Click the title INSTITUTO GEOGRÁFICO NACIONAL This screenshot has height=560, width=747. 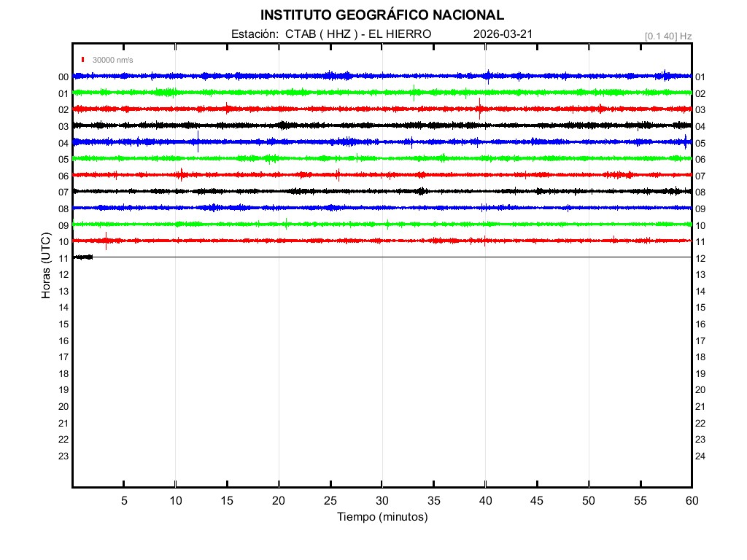(382, 15)
